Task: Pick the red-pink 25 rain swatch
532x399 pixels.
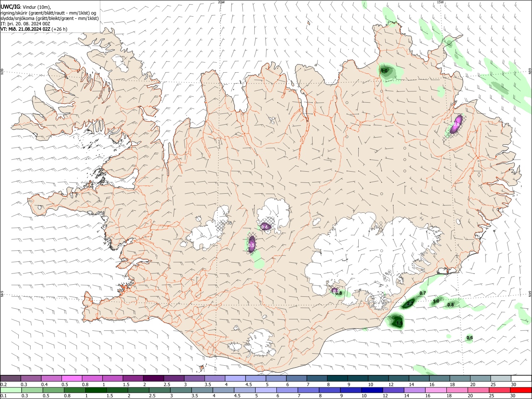Action: pos(500,390)
